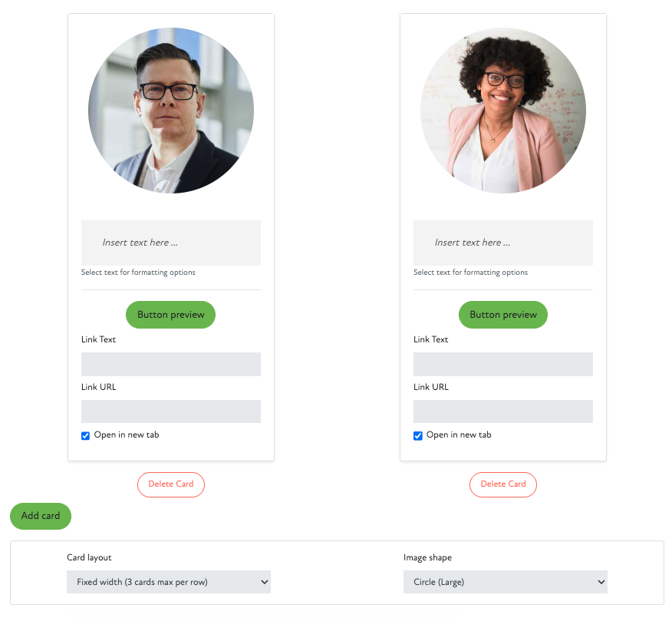Click the woman's circular profile photo

click(503, 111)
